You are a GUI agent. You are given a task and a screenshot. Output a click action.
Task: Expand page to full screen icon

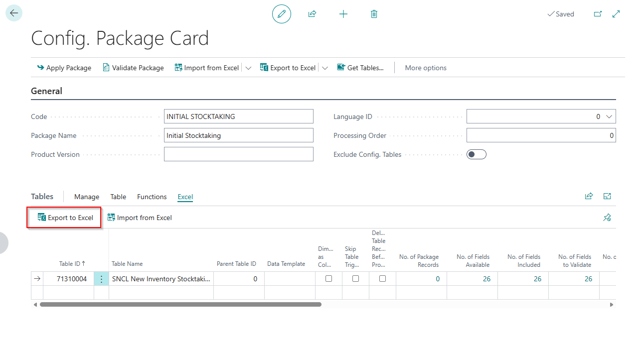616,14
